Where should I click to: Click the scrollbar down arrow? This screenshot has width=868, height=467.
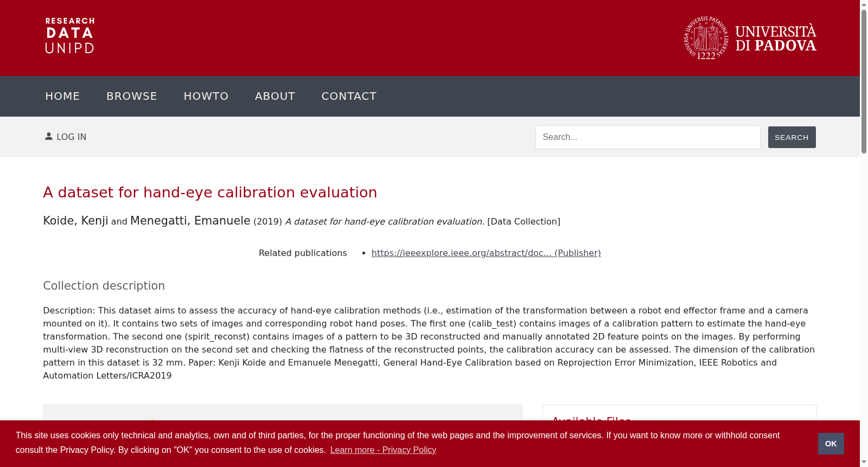[x=864, y=462]
